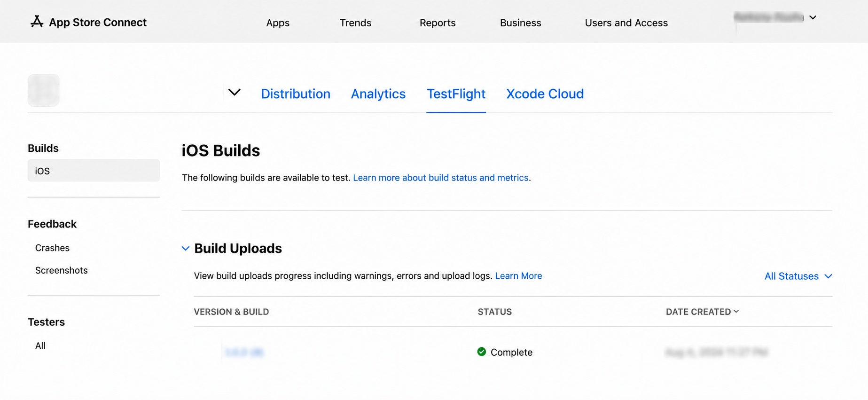The width and height of the screenshot is (868, 400).
Task: Click the Learn More link for uploads
Action: (x=518, y=276)
